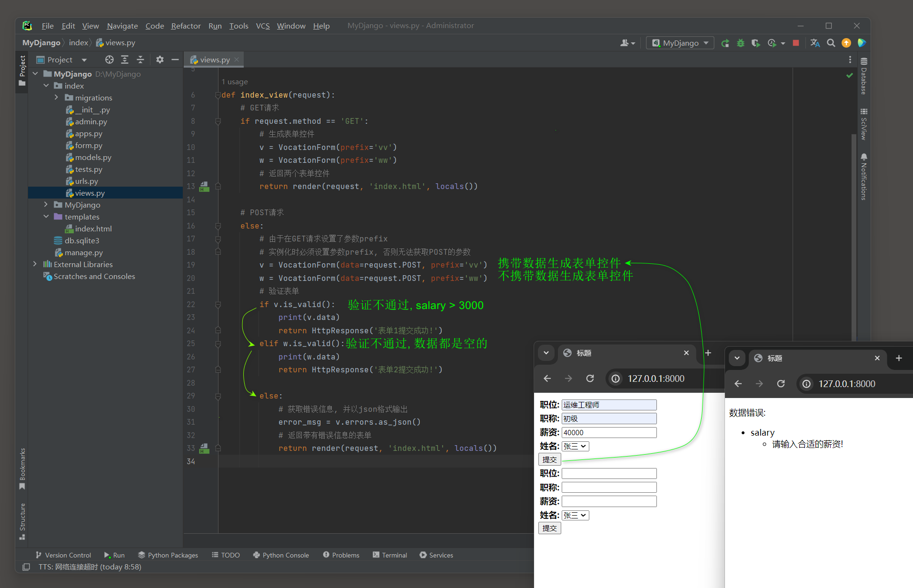The height and width of the screenshot is (588, 913).
Task: Click the address bar in the right browser window
Action: 856,384
